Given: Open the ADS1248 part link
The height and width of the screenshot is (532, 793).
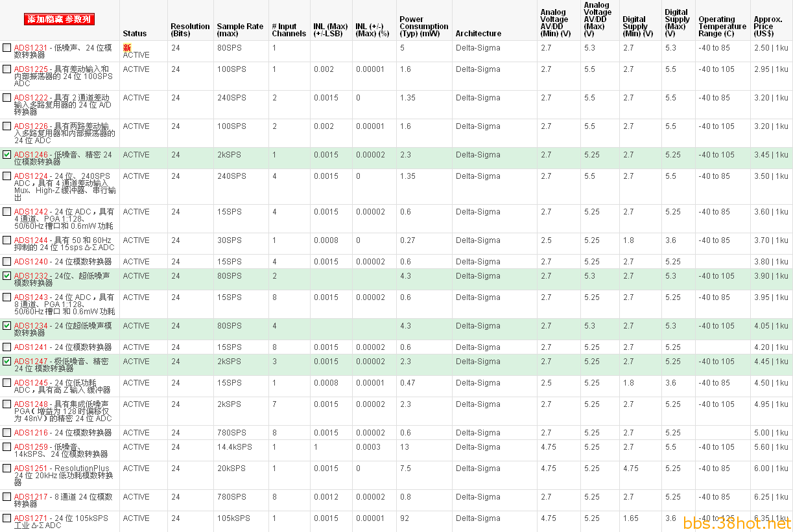Looking at the screenshot, I should coord(31,404).
